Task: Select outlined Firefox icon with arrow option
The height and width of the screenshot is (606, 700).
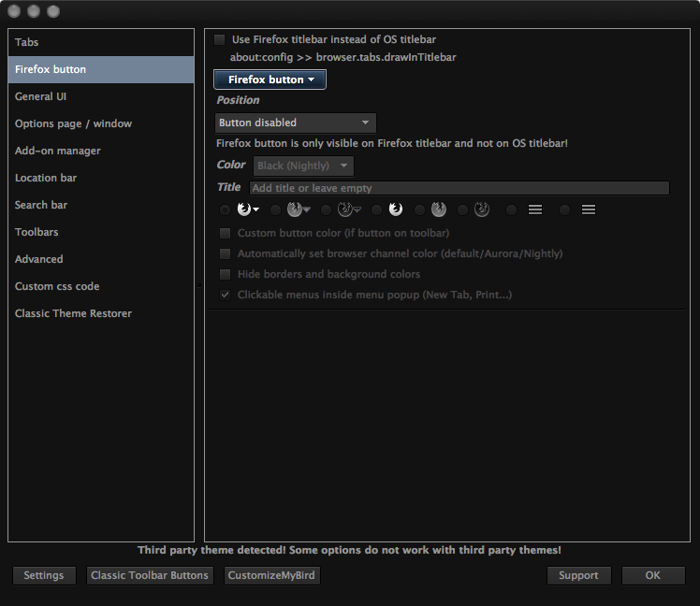Action: (327, 209)
